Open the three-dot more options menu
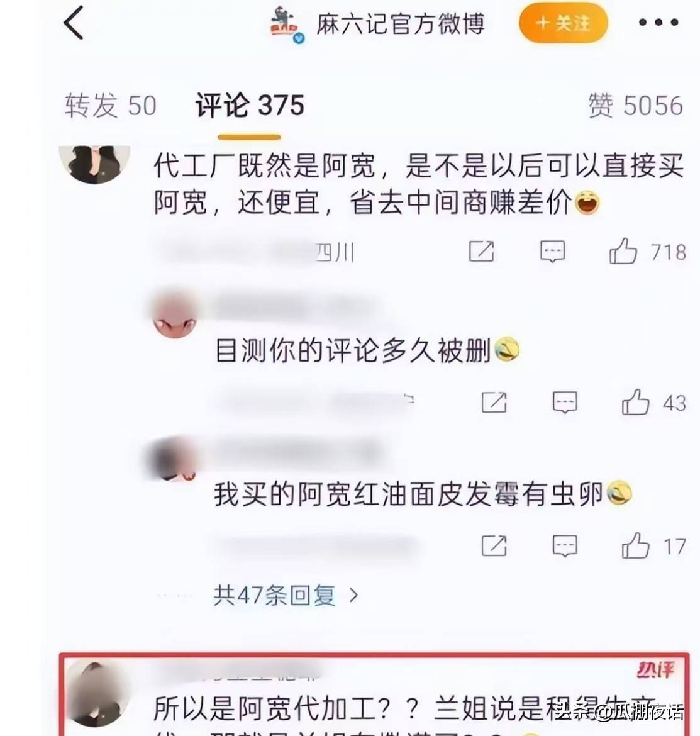This screenshot has width=700, height=736. 658,22
